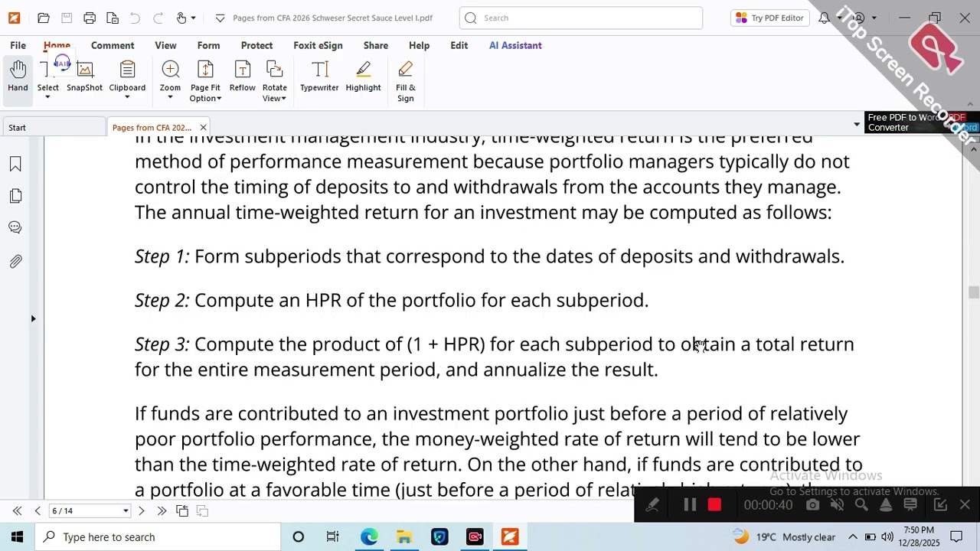Image resolution: width=980 pixels, height=551 pixels.
Task: Open the Page Fit Option dropdown
Action: click(219, 99)
